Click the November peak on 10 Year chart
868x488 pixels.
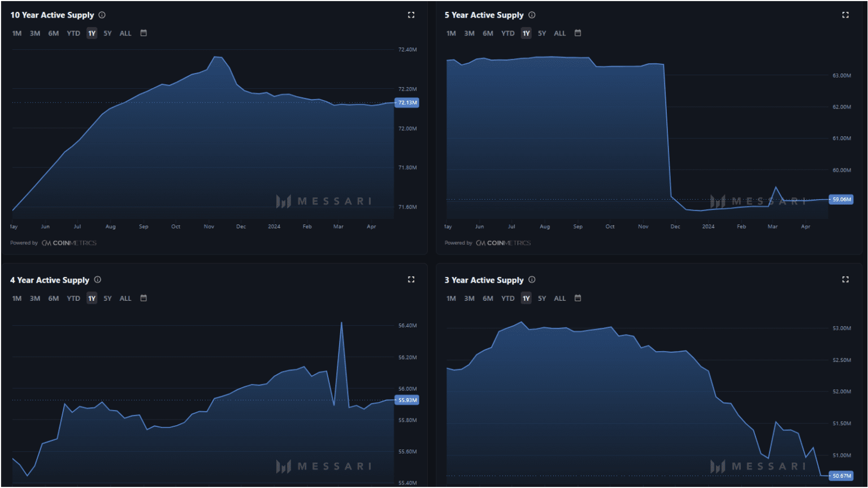pos(216,57)
